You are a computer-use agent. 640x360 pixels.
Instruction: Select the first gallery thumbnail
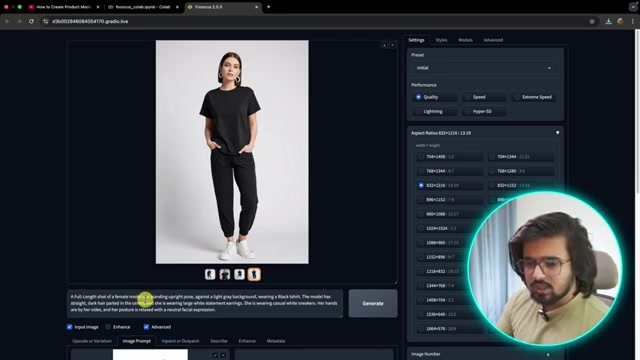[x=210, y=274]
